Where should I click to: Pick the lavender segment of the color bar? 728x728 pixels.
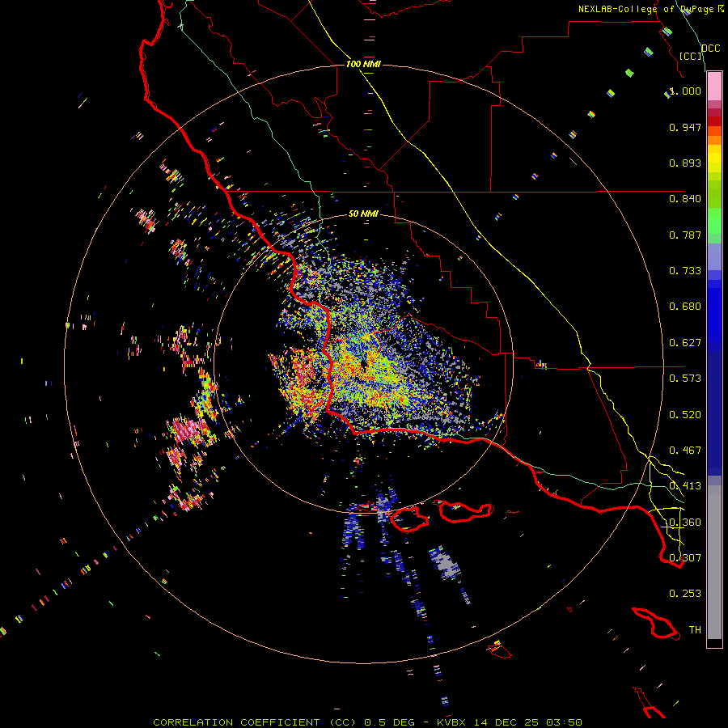click(x=714, y=256)
